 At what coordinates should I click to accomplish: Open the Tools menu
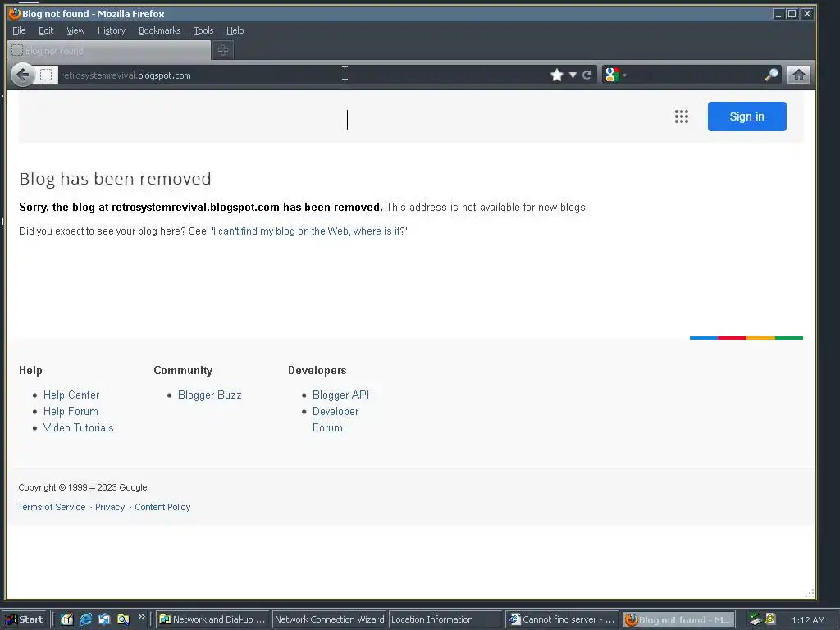[x=203, y=30]
